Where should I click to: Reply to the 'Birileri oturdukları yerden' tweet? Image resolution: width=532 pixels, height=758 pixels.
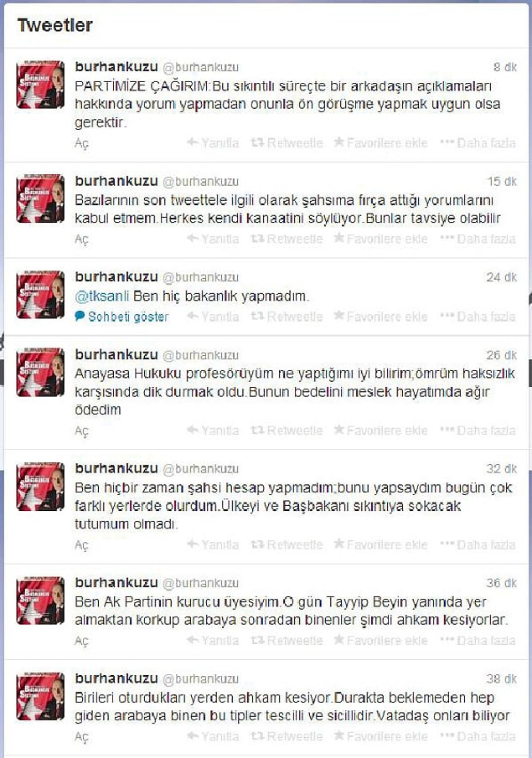213,736
